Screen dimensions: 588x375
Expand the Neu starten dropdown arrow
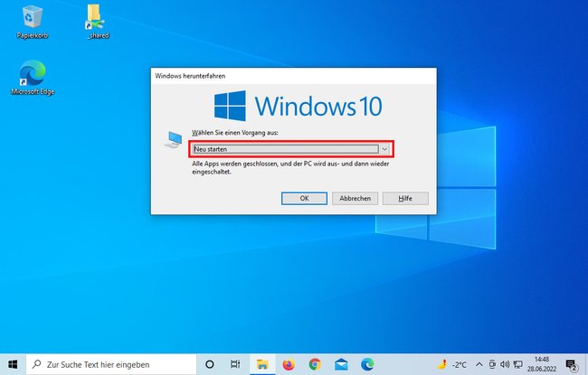pyautogui.click(x=384, y=149)
